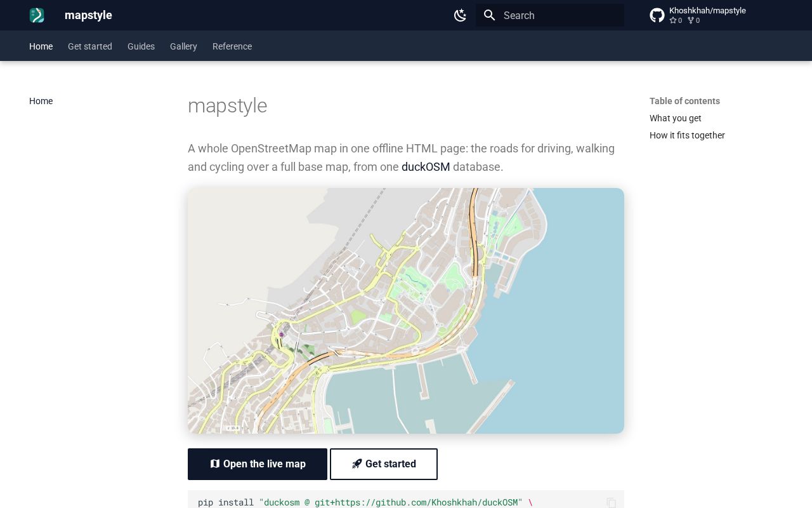Click the mapstyle site title text
The image size is (812, 508).
[88, 15]
